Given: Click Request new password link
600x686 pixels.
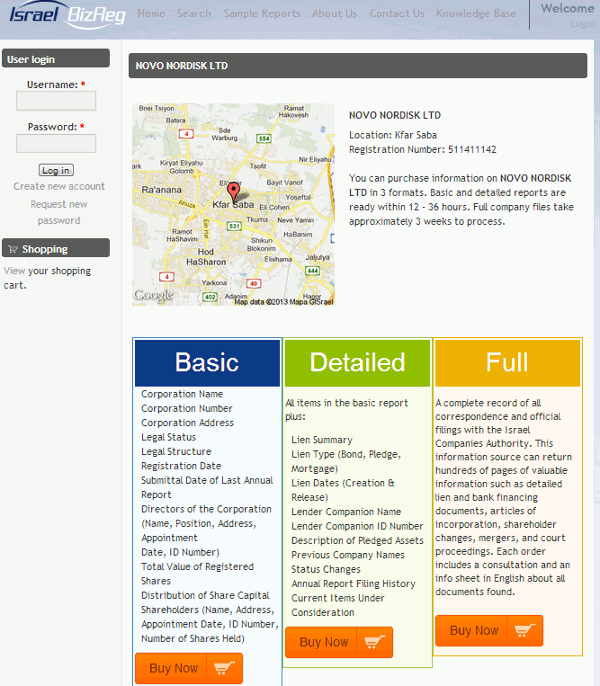Looking at the screenshot, I should tap(59, 212).
